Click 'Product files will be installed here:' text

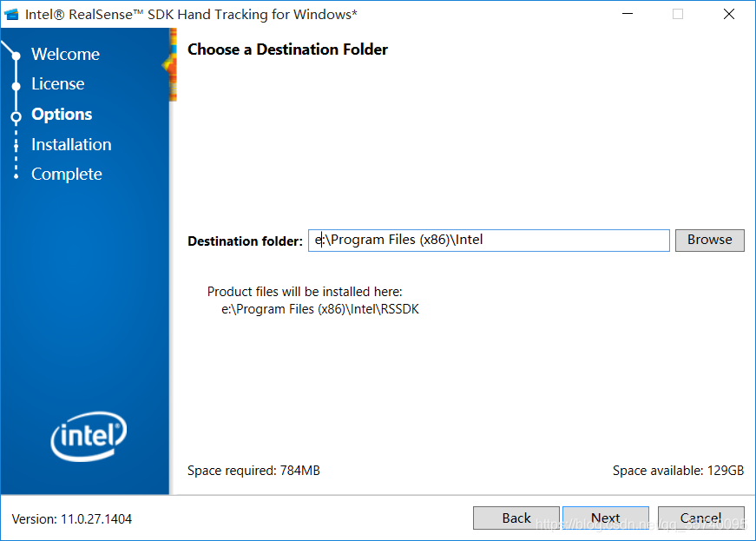[x=305, y=292]
